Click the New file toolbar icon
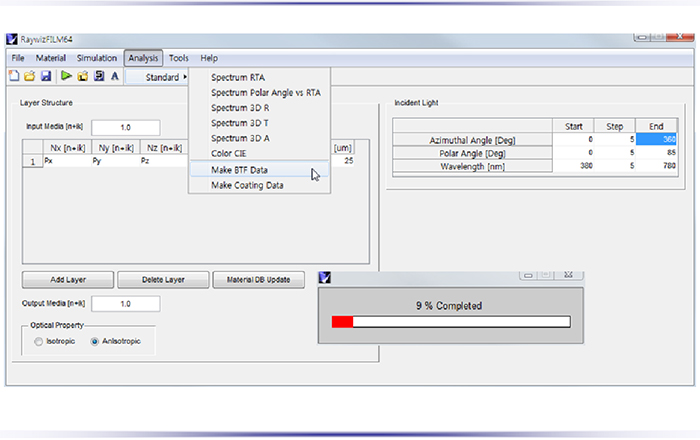This screenshot has height=440, width=700. [x=14, y=76]
